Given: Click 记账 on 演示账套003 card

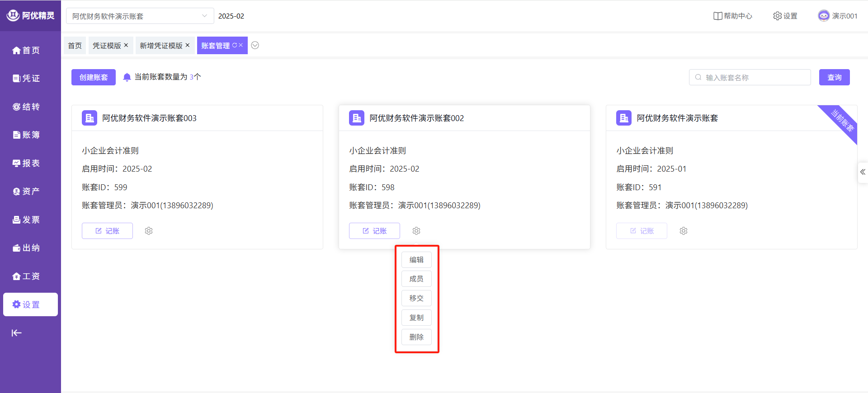Looking at the screenshot, I should [107, 231].
